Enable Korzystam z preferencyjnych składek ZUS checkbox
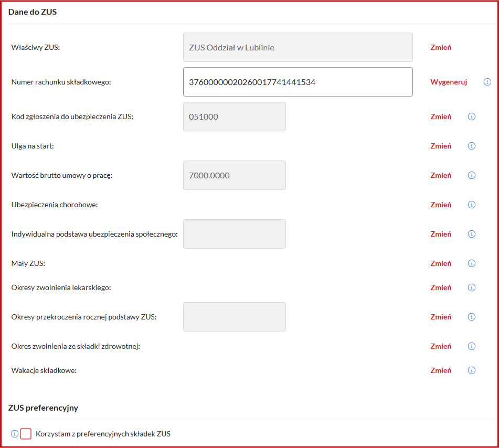The height and width of the screenshot is (448, 499). (x=26, y=434)
